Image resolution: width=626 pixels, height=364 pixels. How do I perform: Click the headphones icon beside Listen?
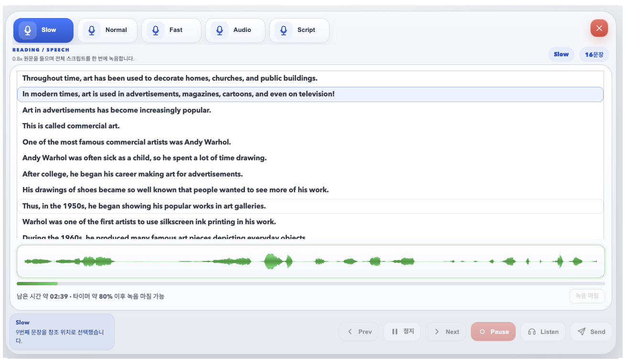532,332
